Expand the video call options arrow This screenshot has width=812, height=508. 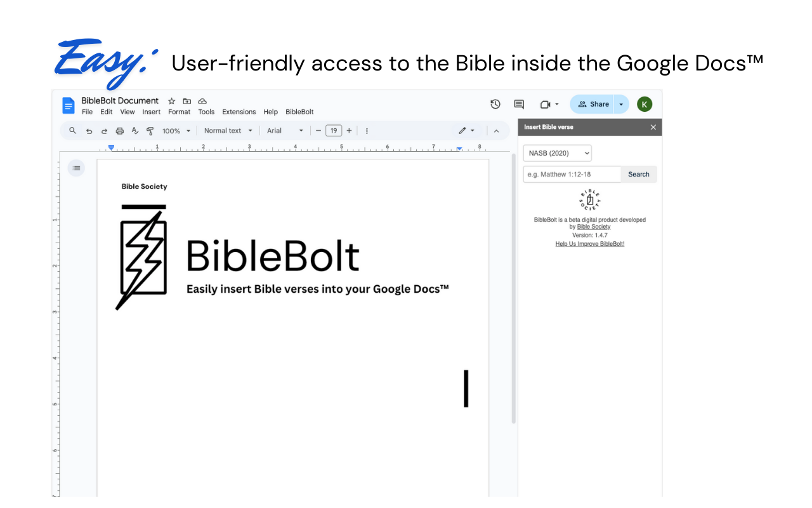coord(557,104)
